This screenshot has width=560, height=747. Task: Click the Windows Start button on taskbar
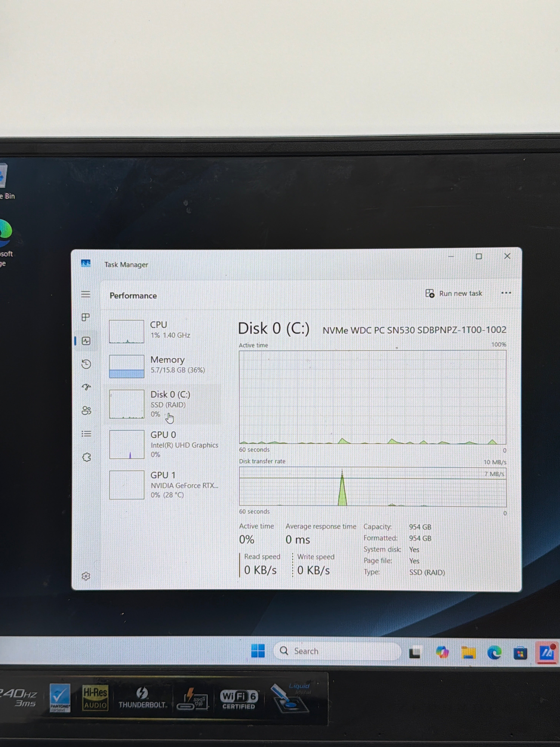pyautogui.click(x=258, y=651)
